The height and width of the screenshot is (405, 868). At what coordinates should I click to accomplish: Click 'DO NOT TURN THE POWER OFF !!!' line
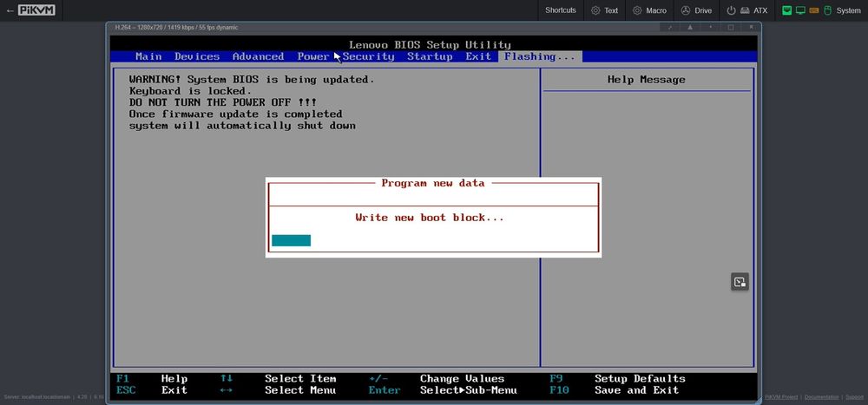click(x=223, y=102)
